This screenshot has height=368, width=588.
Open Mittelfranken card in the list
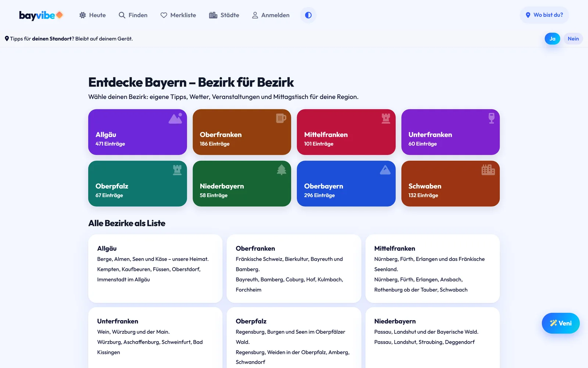(x=433, y=269)
